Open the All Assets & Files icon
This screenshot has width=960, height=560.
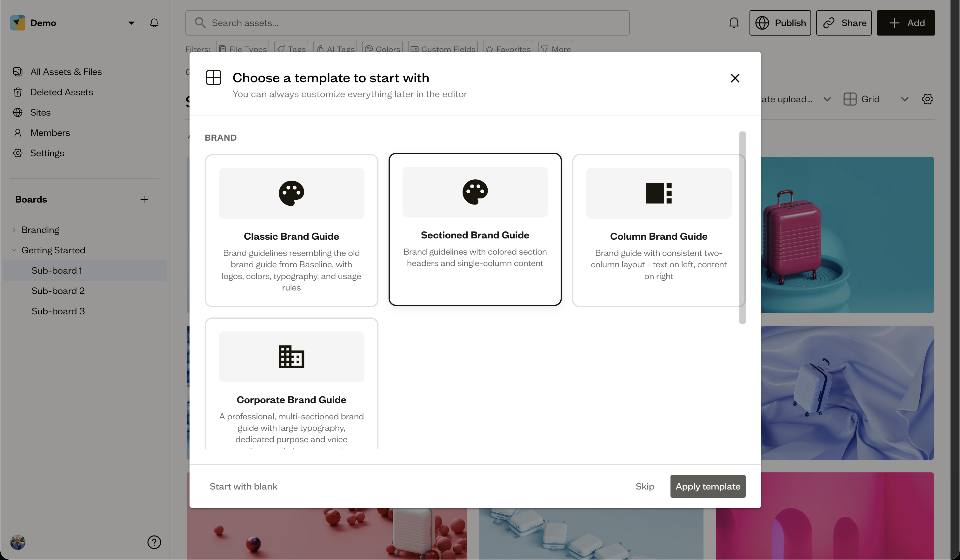point(17,72)
